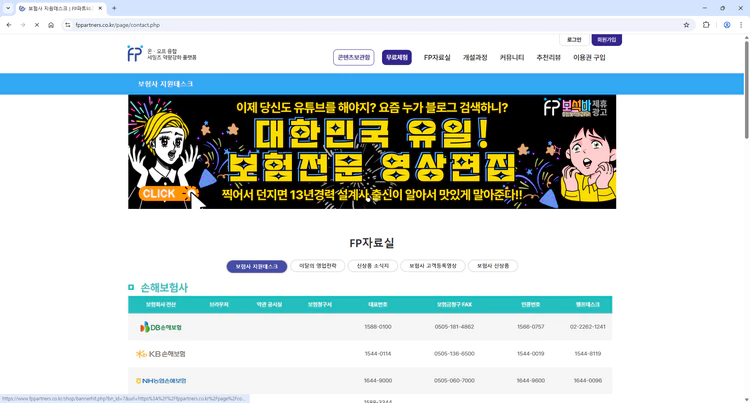Click NH농협손해보험 number 1644-9600
Viewport: 750px width, 403px height.
(x=530, y=381)
